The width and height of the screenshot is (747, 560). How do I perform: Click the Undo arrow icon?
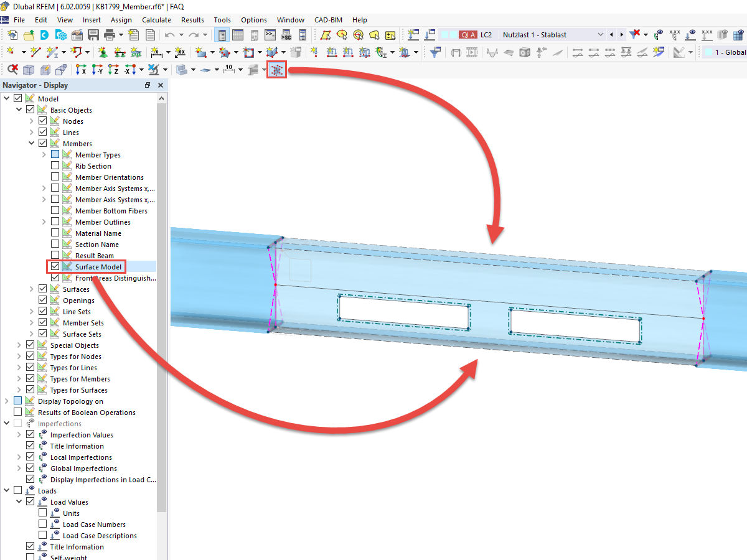click(x=169, y=35)
